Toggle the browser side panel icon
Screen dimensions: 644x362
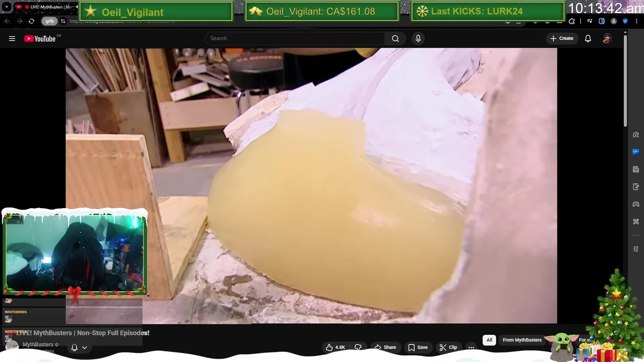point(602,21)
